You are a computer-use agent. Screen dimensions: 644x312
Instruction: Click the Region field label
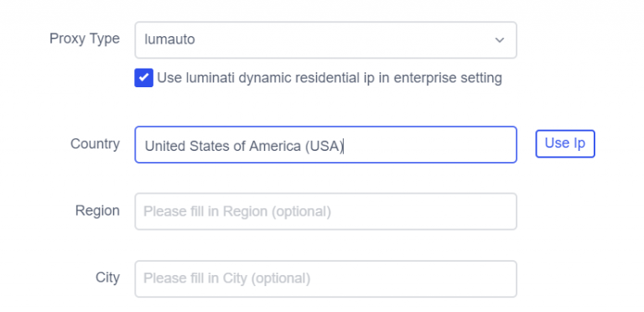point(97,211)
